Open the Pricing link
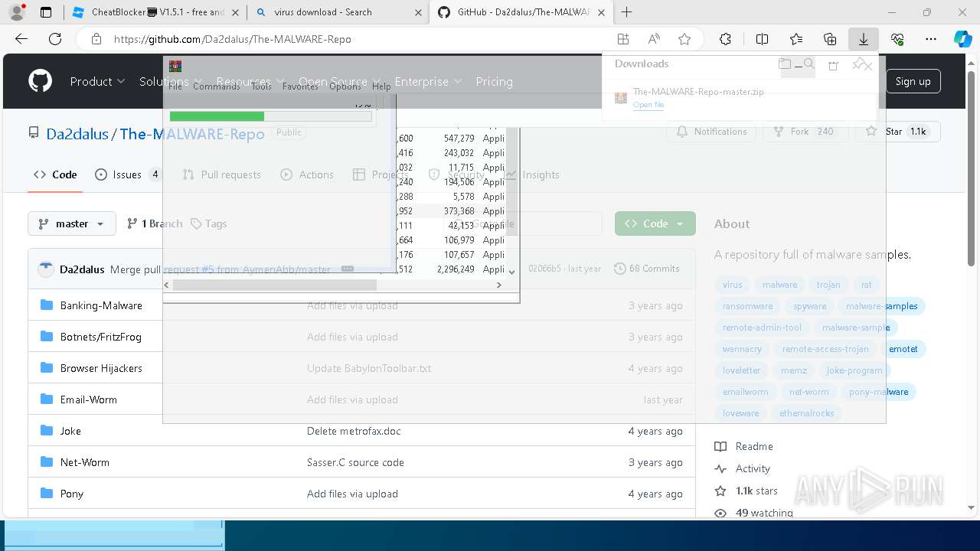The image size is (980, 551). pos(495,81)
